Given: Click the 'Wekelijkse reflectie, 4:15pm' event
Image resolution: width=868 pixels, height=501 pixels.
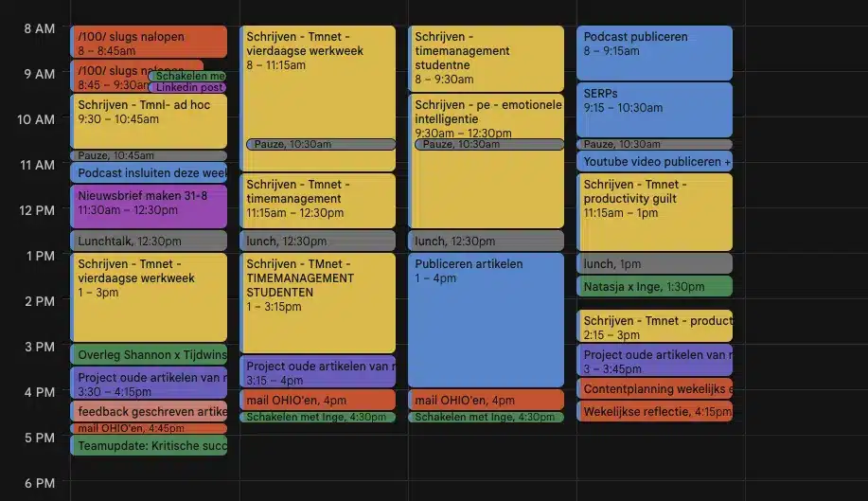Looking at the screenshot, I should point(654,412).
